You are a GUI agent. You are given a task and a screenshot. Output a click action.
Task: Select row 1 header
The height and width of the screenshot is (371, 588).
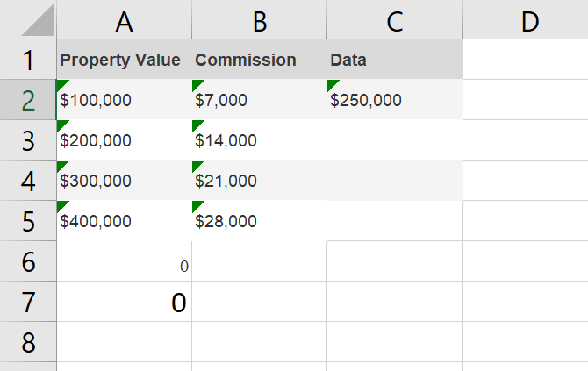point(28,60)
